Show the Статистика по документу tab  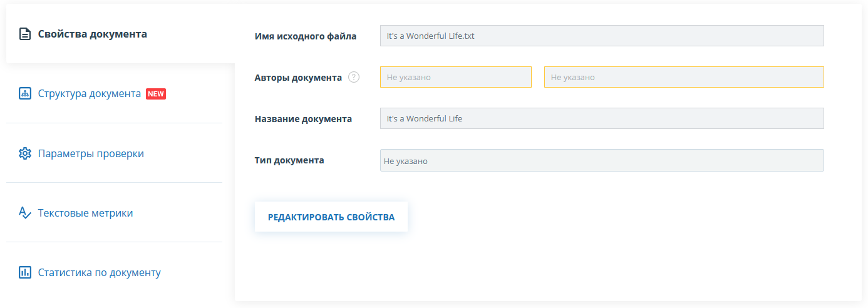tap(99, 272)
